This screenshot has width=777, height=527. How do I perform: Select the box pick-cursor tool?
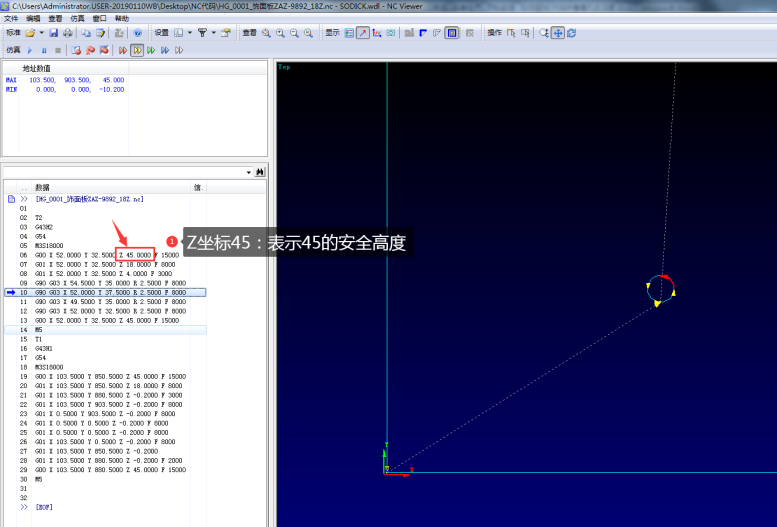pyautogui.click(x=525, y=33)
